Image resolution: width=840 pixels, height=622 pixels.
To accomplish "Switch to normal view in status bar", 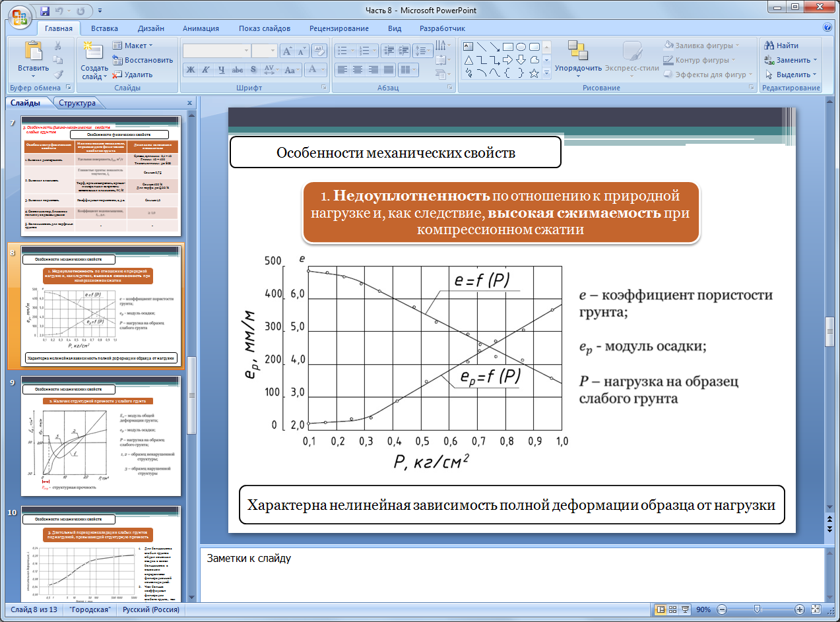I will 661,609.
